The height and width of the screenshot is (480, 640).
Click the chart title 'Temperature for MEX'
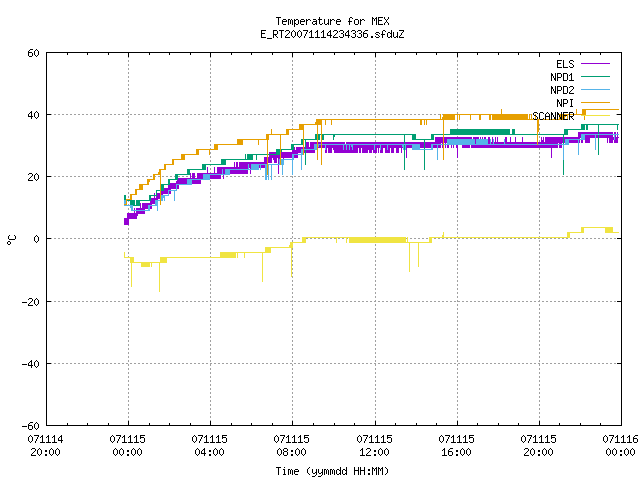pyautogui.click(x=332, y=21)
